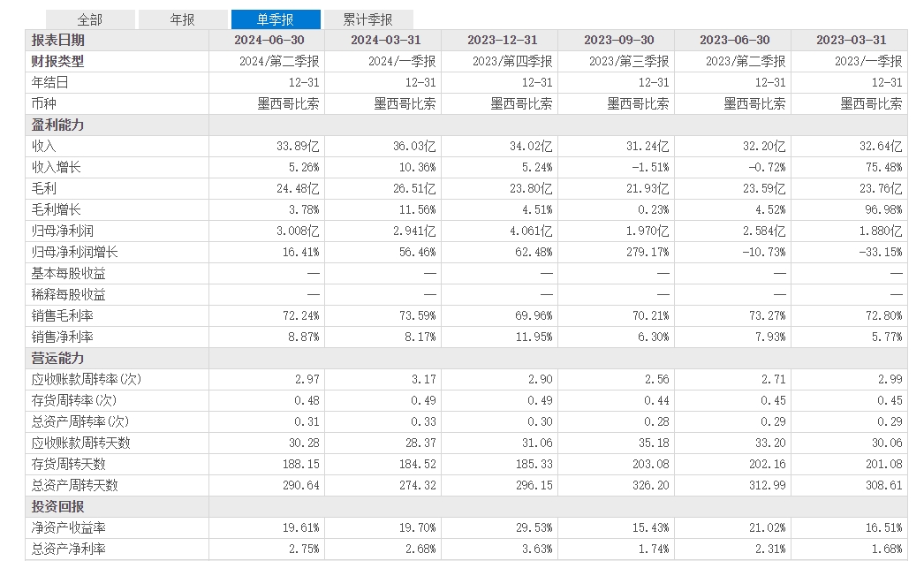Select the 毛利增长 row label
This screenshot has height=561, width=924.
[56, 209]
